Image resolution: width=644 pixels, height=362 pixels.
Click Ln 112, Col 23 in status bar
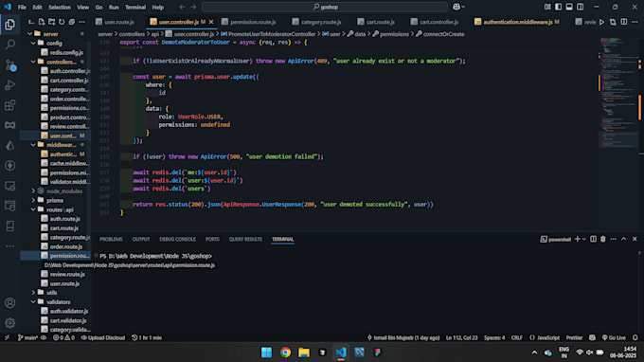click(461, 337)
